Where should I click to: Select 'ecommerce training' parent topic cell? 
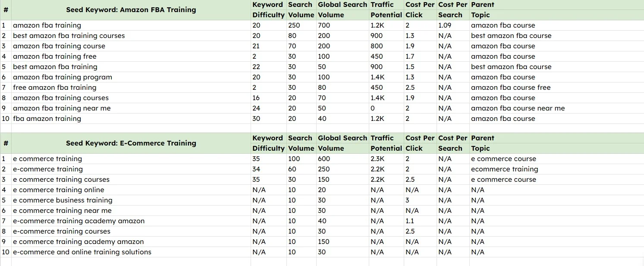(556, 169)
